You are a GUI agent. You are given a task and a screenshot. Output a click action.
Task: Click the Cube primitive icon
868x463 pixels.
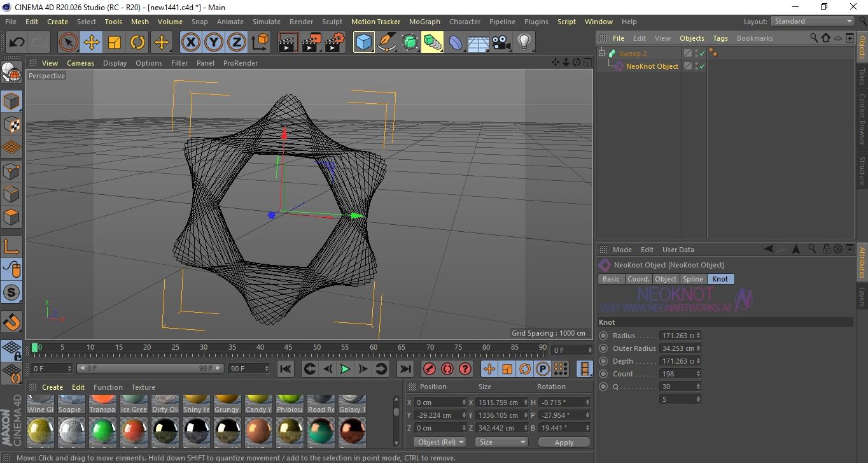click(x=363, y=43)
